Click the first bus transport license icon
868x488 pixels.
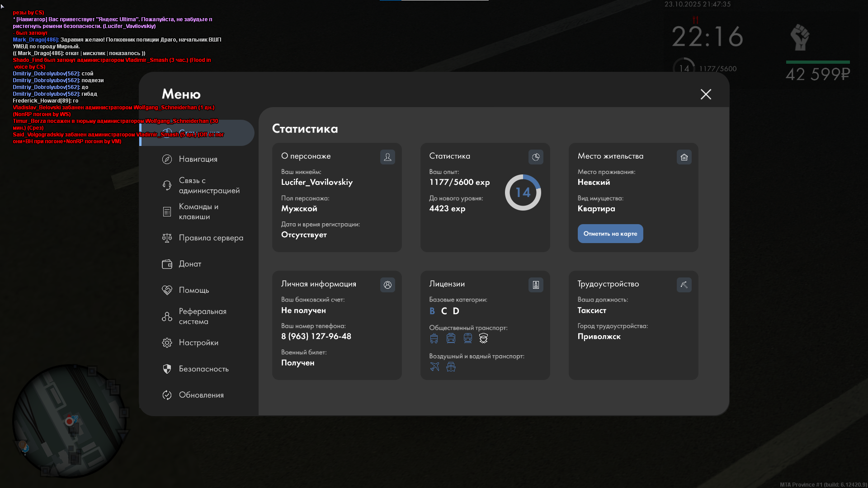tap(434, 338)
